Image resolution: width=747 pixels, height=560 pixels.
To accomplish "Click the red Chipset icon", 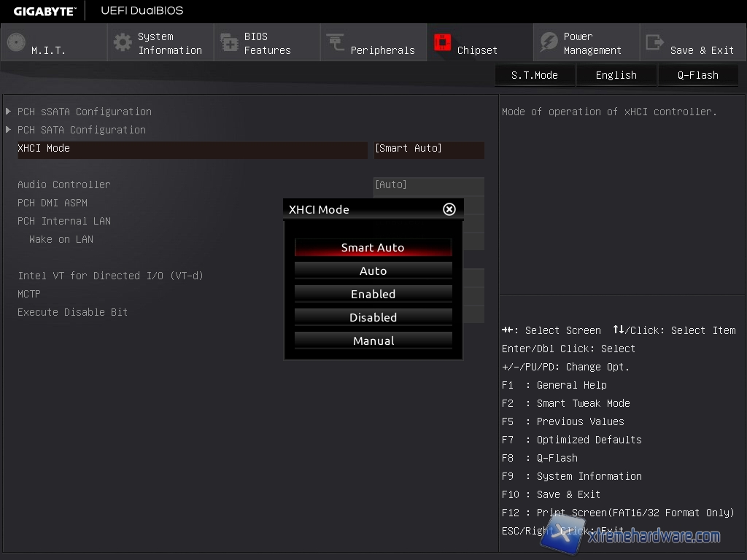I will [x=442, y=43].
